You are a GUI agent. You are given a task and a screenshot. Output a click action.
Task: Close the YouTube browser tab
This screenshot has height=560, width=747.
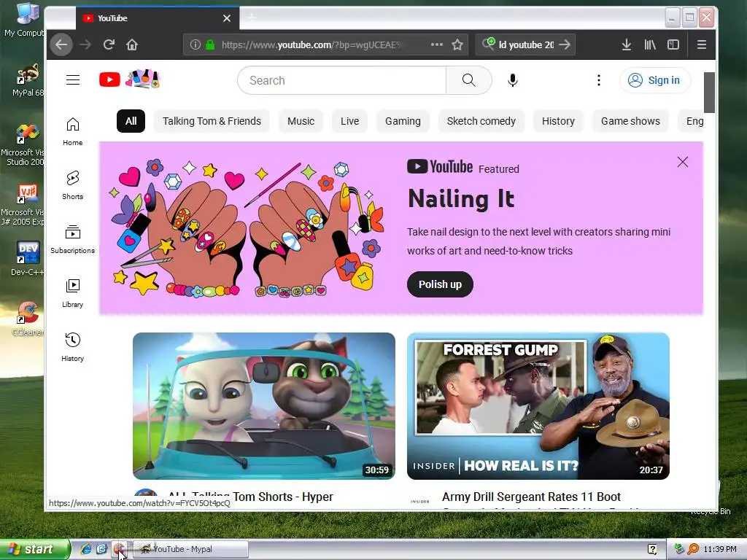pos(227,18)
